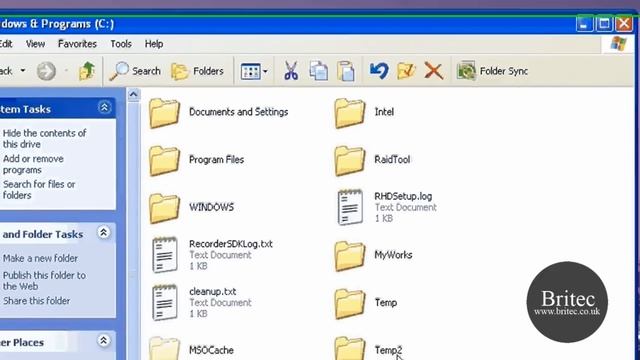
Task: Click the RHDSetup.log filename text
Action: pos(403,196)
